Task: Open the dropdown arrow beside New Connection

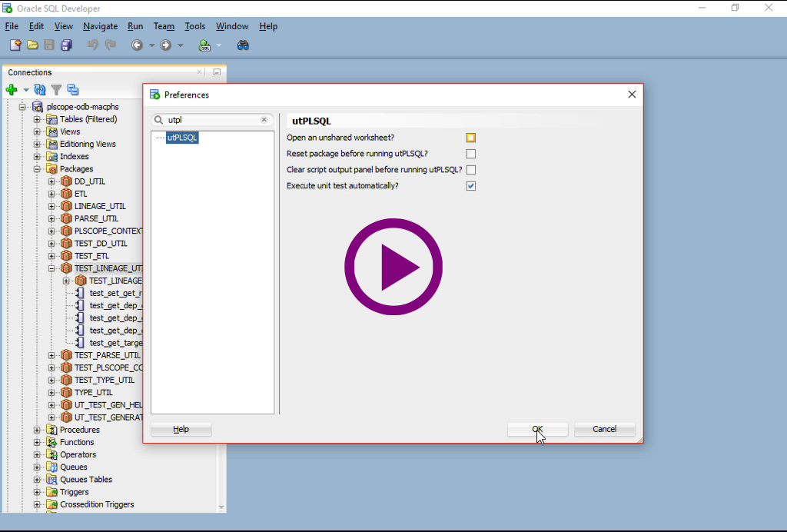Action: point(25,90)
